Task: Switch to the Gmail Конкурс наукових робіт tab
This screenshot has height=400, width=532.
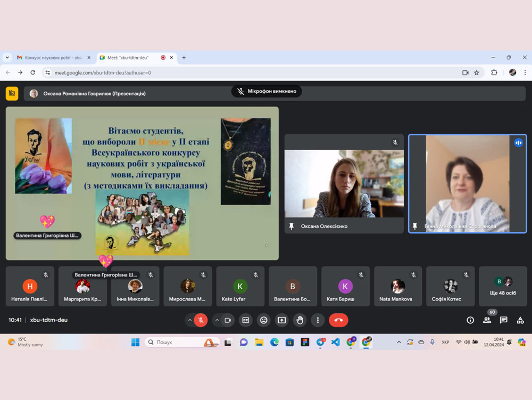Action: [x=53, y=58]
